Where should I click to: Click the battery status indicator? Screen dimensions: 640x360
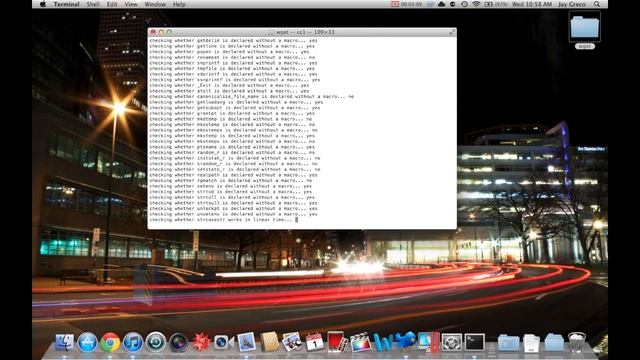point(496,4)
